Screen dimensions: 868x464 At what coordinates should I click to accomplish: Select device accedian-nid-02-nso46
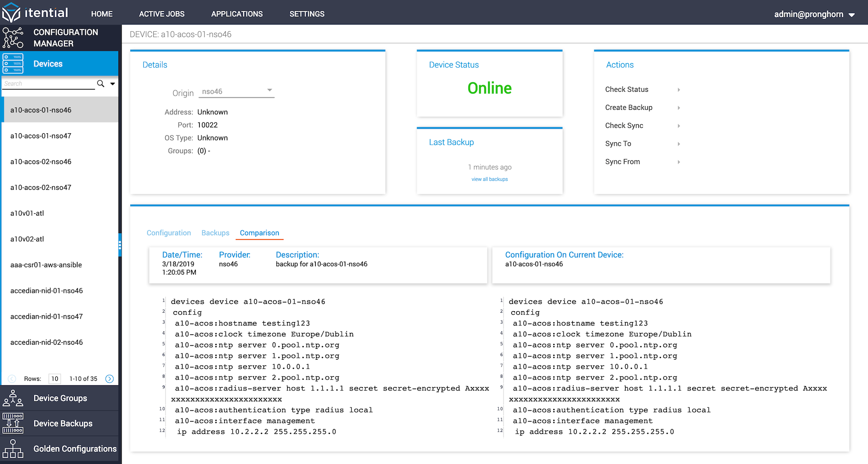(x=60, y=342)
